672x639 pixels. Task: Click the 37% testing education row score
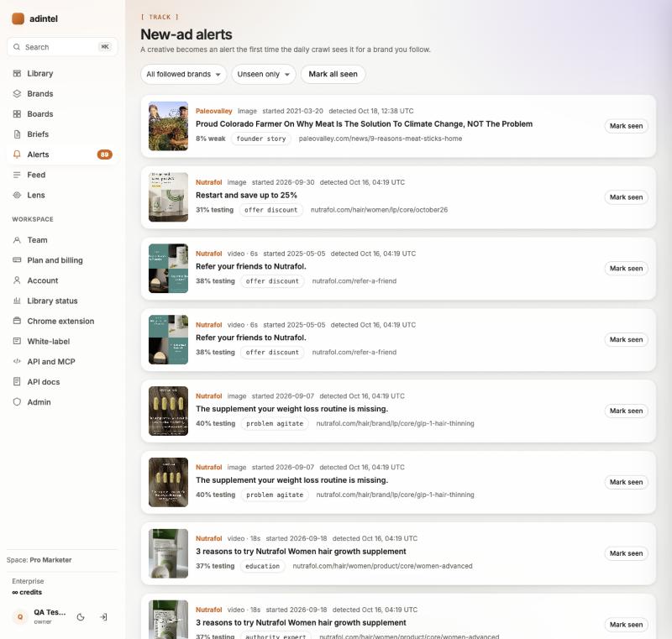215,566
